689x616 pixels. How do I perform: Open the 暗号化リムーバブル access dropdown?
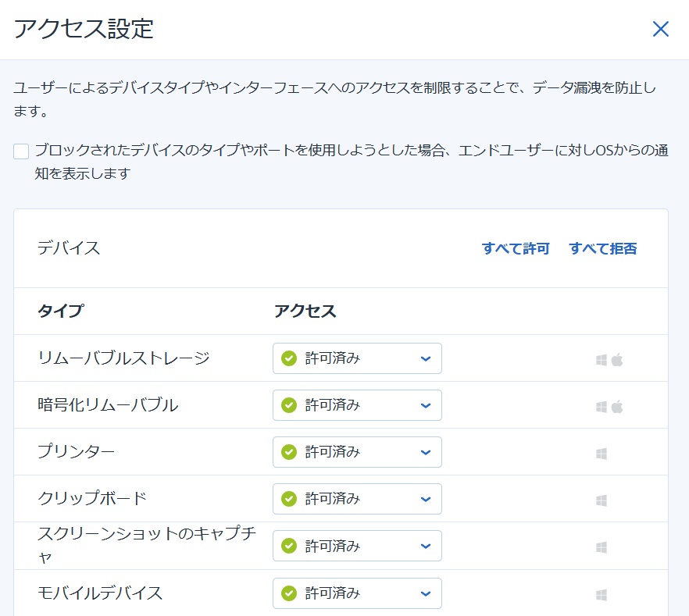click(357, 405)
